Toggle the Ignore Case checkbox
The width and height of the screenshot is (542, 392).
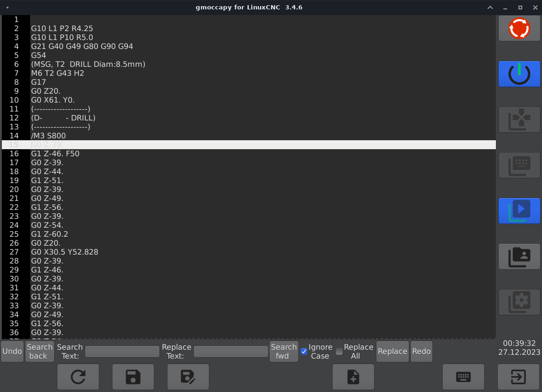point(304,352)
